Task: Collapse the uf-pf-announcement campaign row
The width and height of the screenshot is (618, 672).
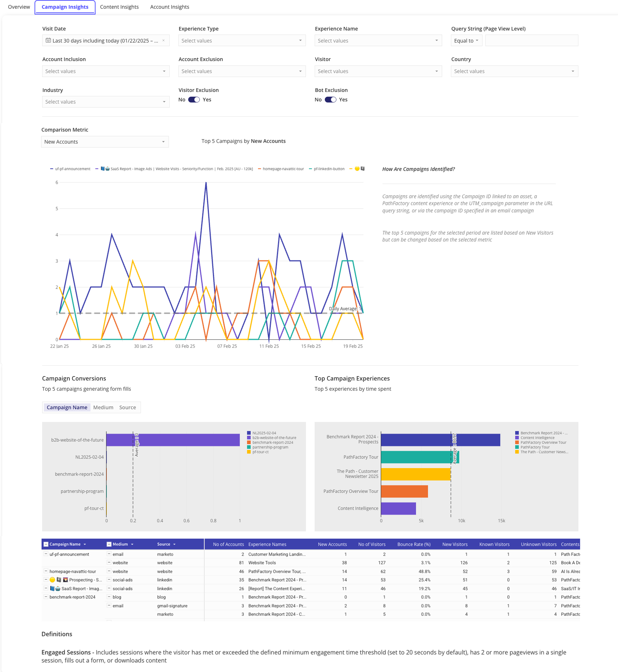Action: 46,554
